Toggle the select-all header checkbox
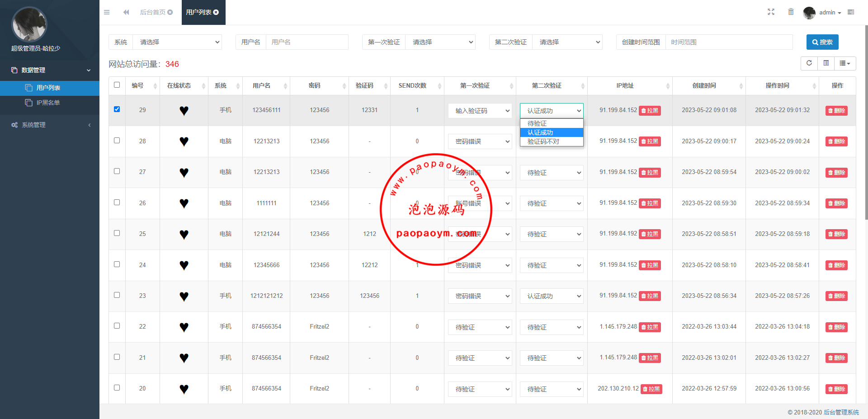 117,85
